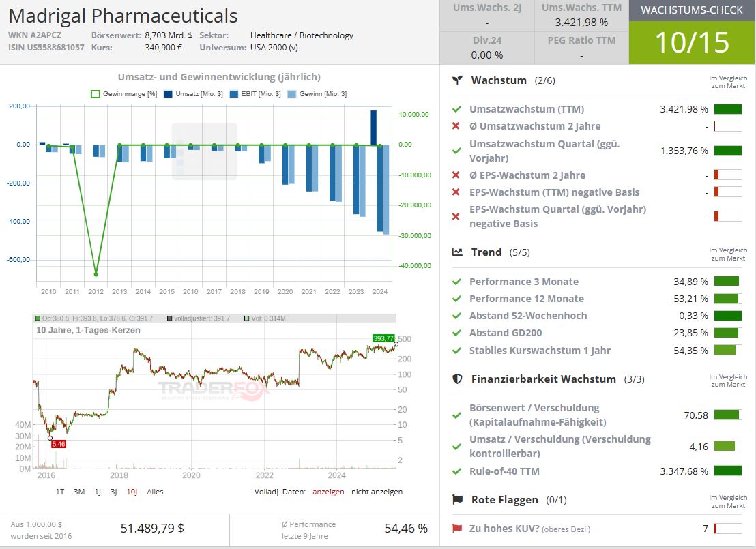Click the WACHSTUMS-CHECK header
Image resolution: width=756 pixels, height=549 pixels.
click(692, 10)
